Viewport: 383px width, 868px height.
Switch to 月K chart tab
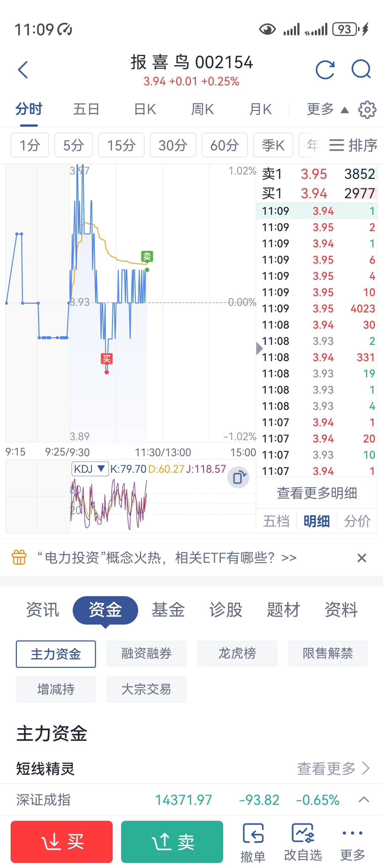260,109
